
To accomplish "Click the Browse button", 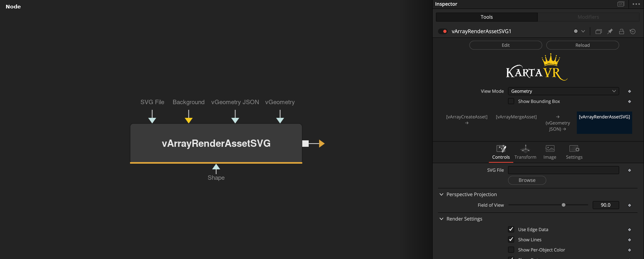I will [x=527, y=180].
